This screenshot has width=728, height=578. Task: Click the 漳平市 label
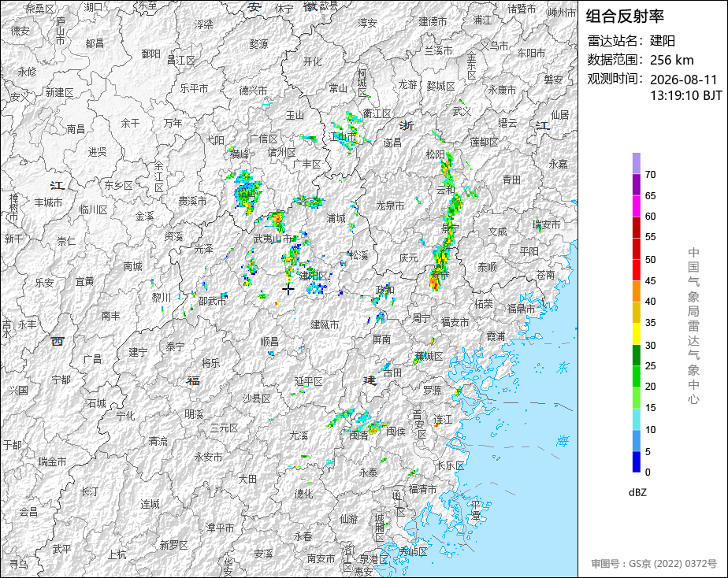tap(220, 528)
